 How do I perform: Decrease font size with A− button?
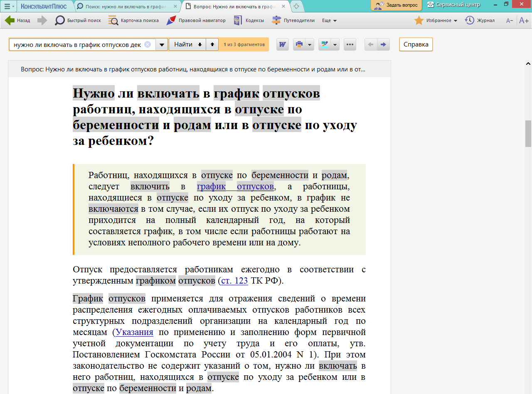[509, 20]
